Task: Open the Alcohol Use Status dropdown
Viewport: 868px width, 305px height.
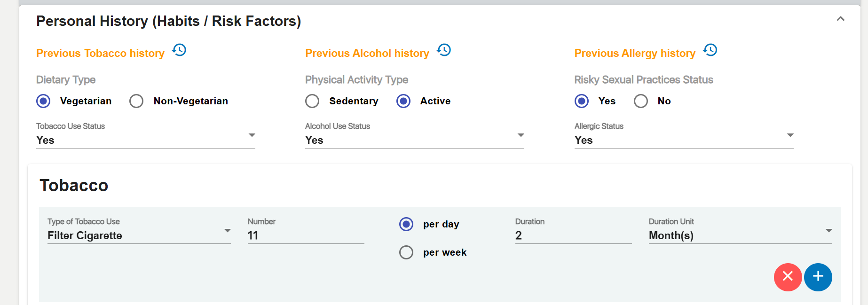Action: tap(414, 140)
